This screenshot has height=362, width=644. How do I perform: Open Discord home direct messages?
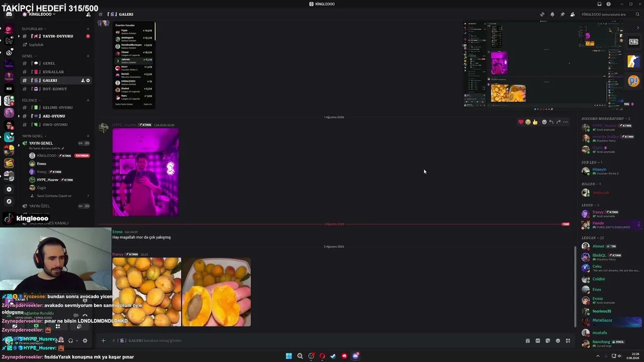coord(9,14)
